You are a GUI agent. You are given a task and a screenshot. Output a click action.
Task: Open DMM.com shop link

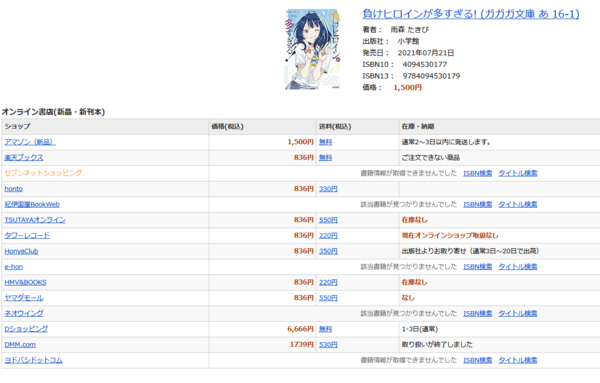(x=20, y=344)
